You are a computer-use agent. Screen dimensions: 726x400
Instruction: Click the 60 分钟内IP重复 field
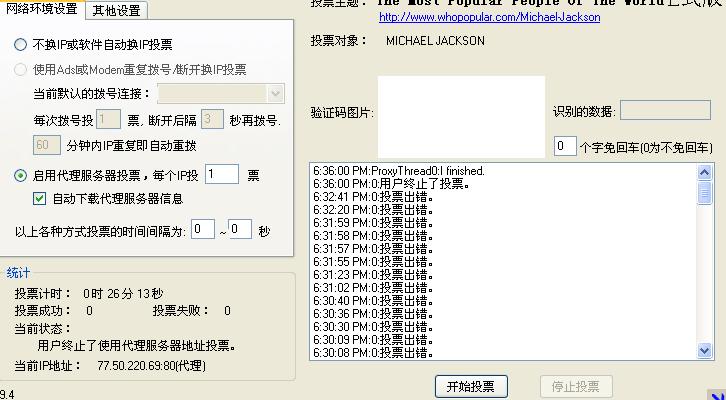click(47, 146)
